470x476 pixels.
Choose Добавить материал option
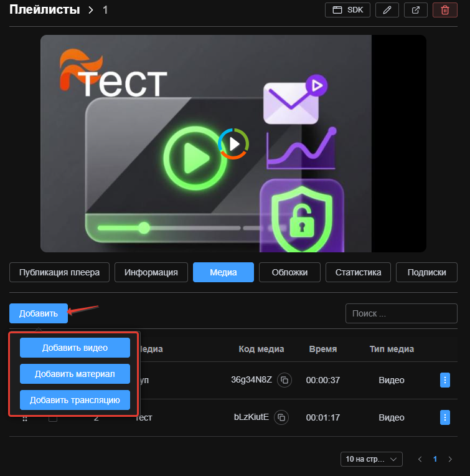click(75, 374)
